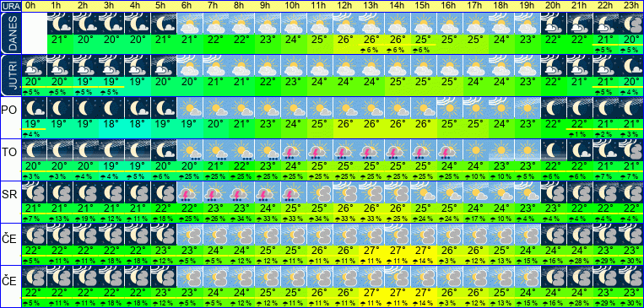Click the PO 9h sunny icon
This screenshot has height=308, width=644.
click(268, 108)
